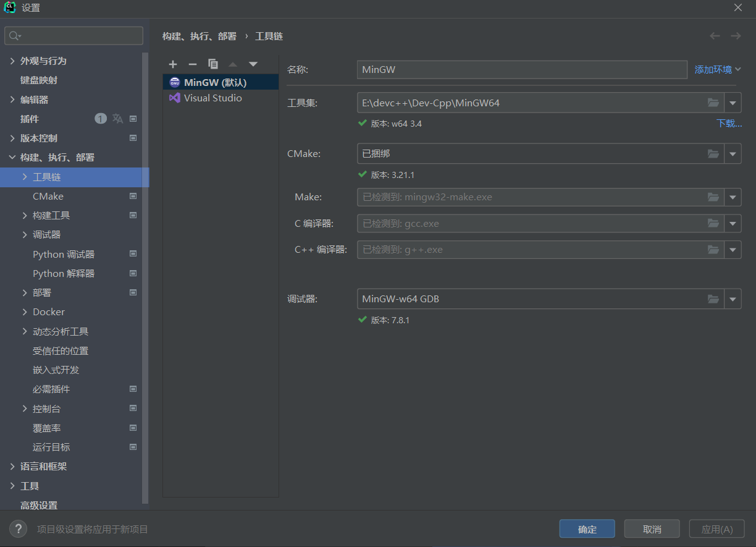Expand the 动态分析工具 node
Viewport: 756px width, 547px height.
point(25,331)
